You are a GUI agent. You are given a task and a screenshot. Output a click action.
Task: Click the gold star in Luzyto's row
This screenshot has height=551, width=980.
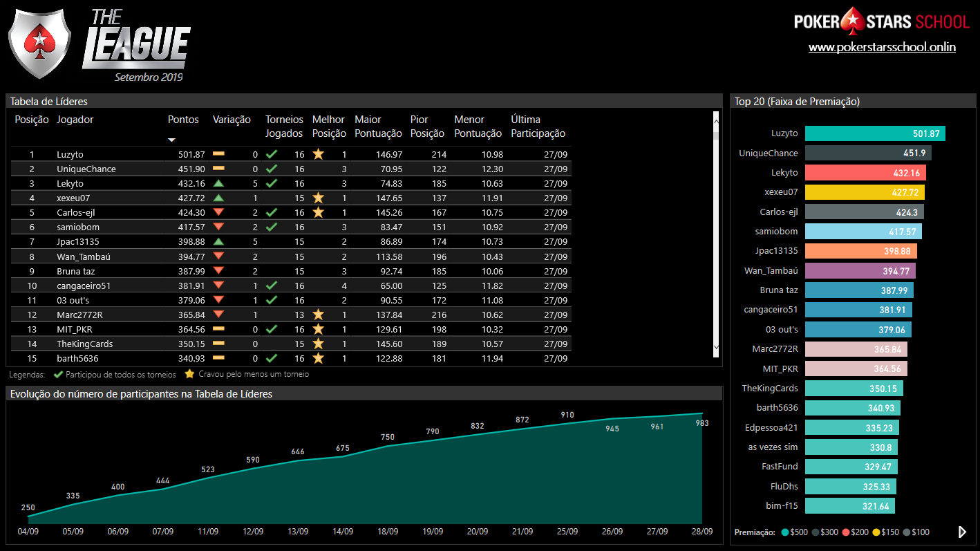(x=318, y=154)
